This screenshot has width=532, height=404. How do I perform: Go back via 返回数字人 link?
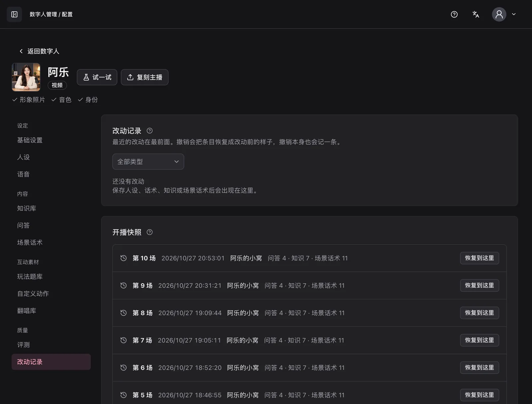click(39, 51)
